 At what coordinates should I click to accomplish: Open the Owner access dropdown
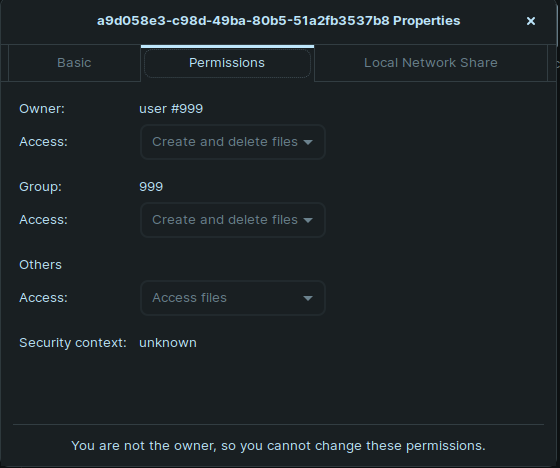(x=232, y=142)
